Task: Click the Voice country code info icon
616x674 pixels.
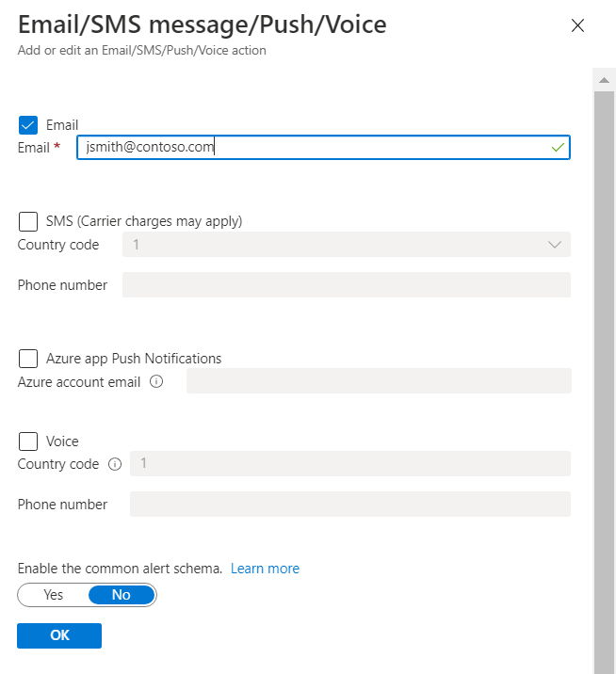Action: [115, 464]
